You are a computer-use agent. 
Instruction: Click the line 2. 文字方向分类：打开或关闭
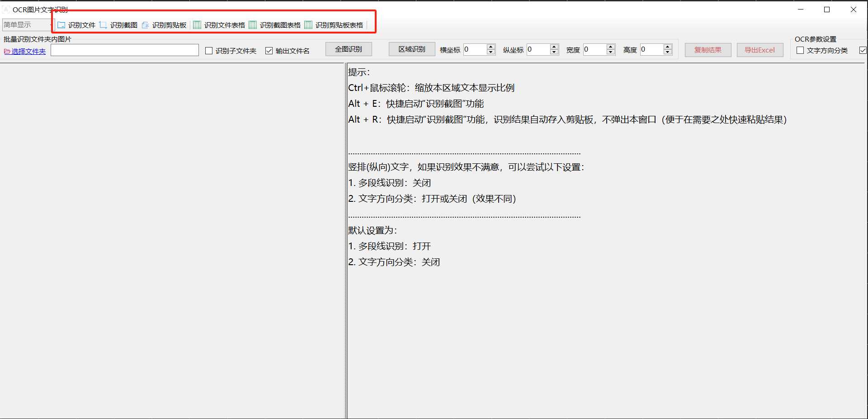tap(432, 199)
